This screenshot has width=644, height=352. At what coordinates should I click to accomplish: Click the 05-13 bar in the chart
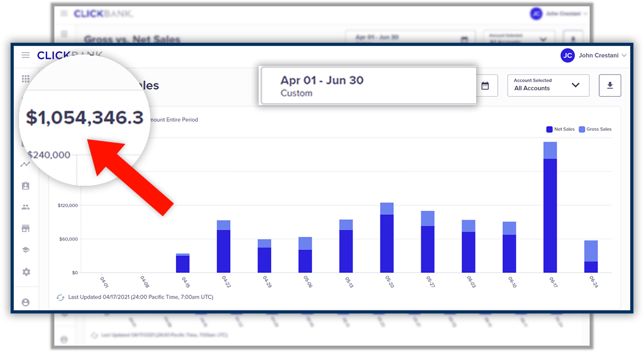tap(346, 246)
